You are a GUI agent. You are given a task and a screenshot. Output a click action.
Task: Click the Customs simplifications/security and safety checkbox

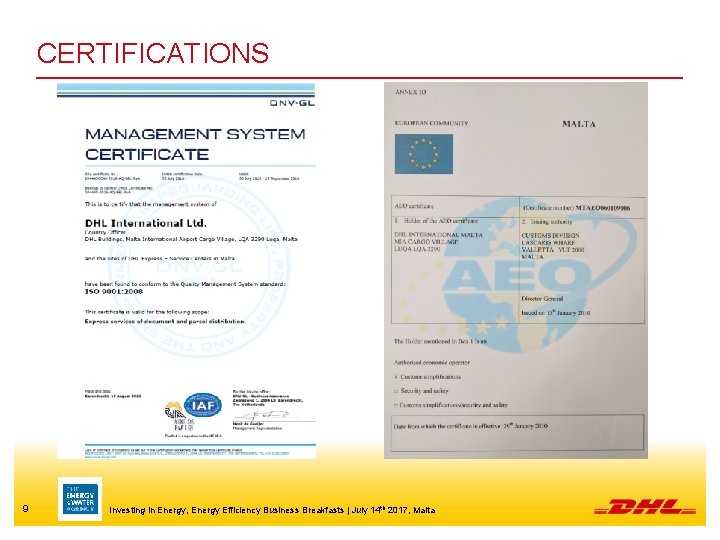pyautogui.click(x=396, y=405)
